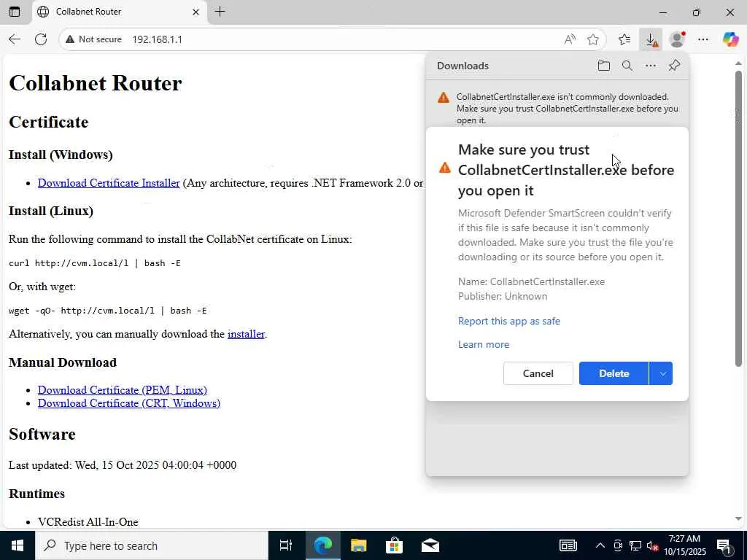This screenshot has width=747, height=560.
Task: Show hidden system tray icons
Action: point(600,545)
